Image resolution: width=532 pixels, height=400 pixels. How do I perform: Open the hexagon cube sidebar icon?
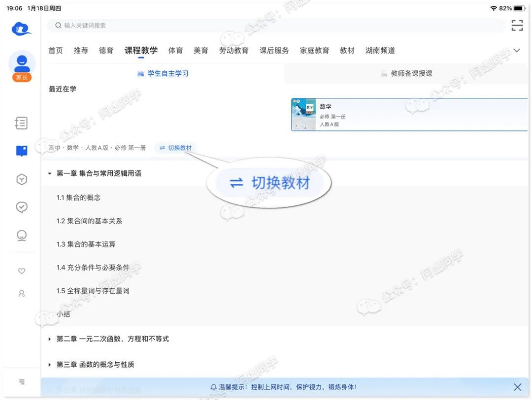click(22, 179)
